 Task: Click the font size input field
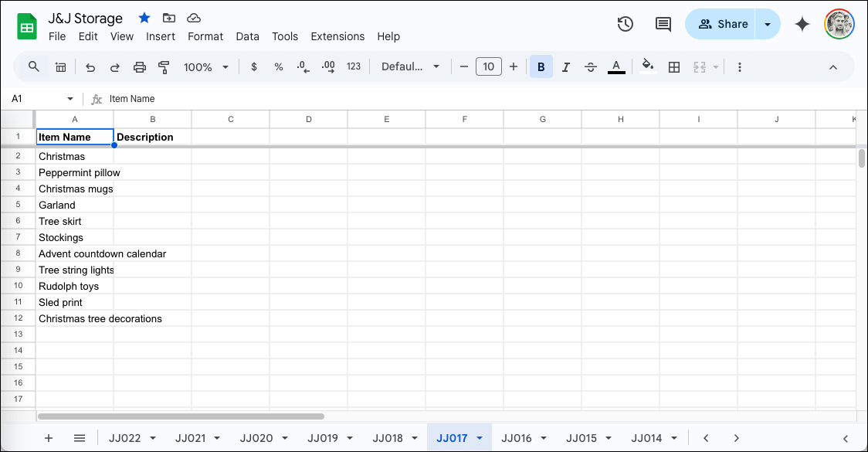[489, 66]
